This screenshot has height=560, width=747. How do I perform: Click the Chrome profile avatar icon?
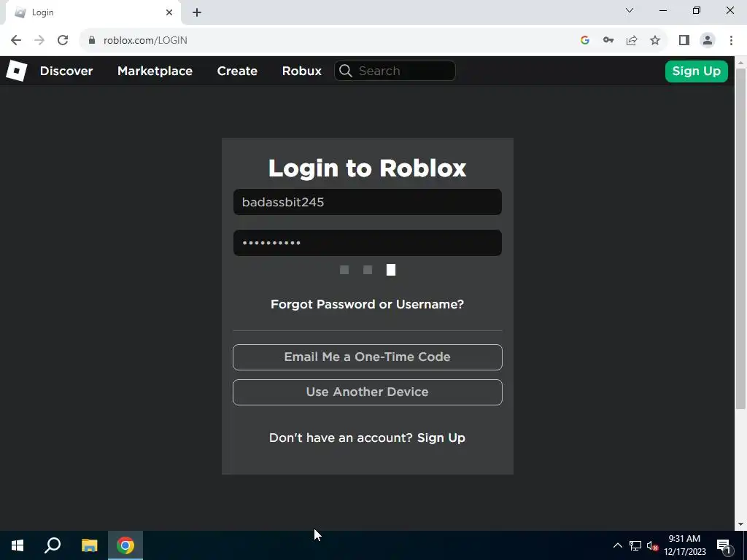coord(708,41)
